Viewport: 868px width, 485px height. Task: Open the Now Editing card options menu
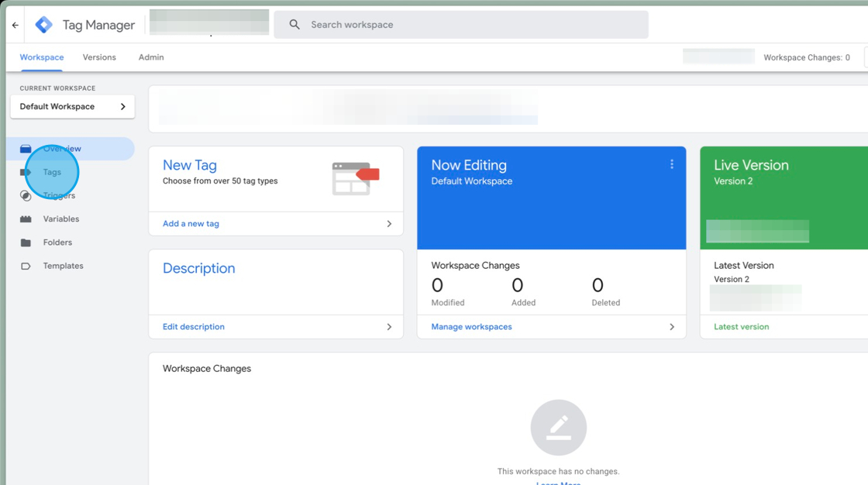671,164
